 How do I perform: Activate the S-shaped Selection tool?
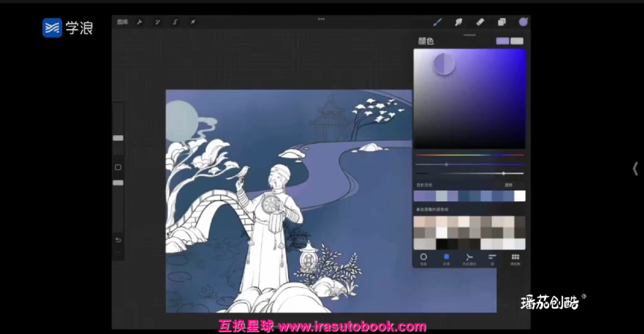click(175, 22)
